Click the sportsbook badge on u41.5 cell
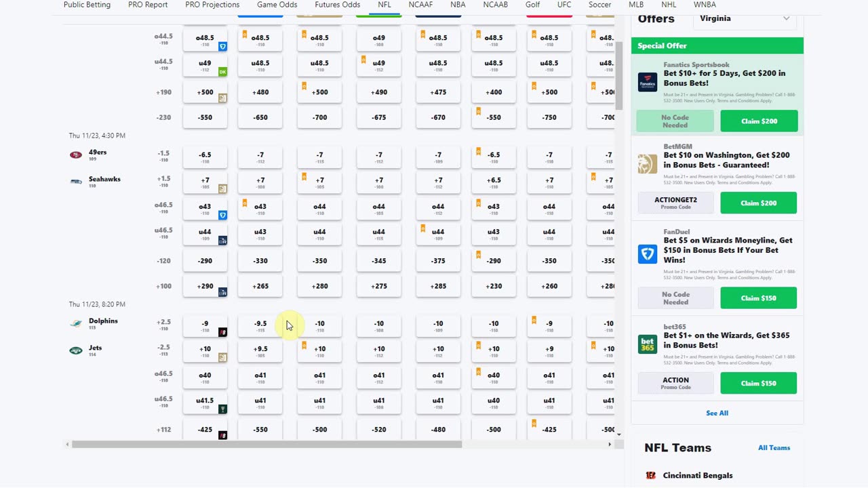Screen dimensions: 868x488 pos(222,409)
